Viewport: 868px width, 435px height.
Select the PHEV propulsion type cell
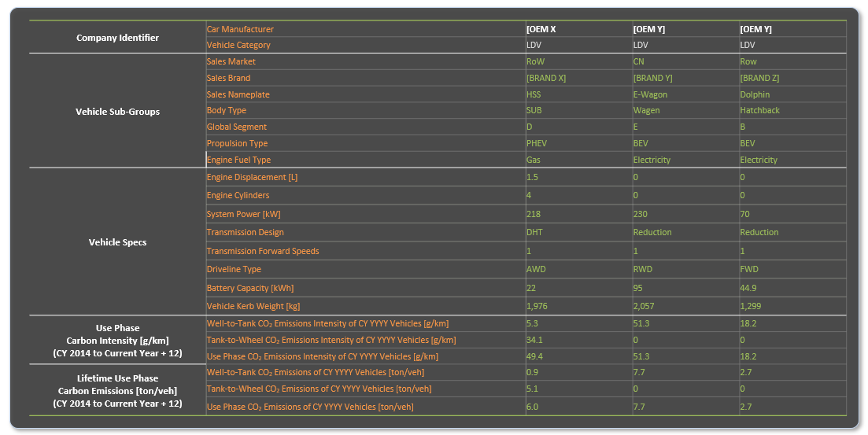pyautogui.click(x=536, y=143)
